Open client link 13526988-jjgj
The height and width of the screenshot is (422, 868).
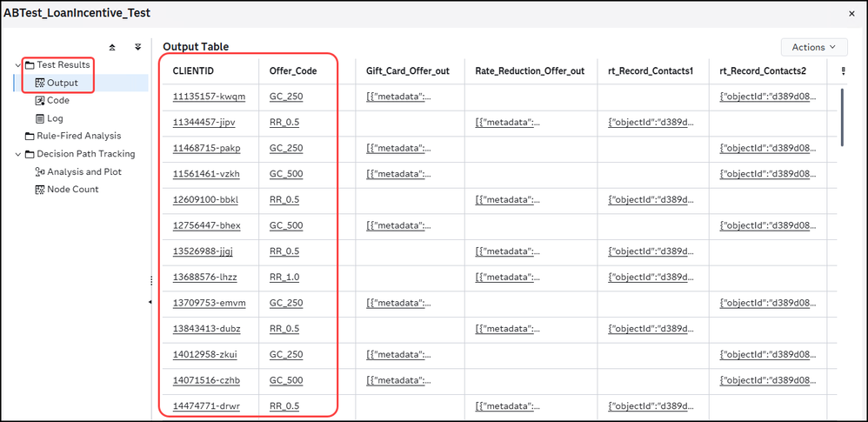203,251
